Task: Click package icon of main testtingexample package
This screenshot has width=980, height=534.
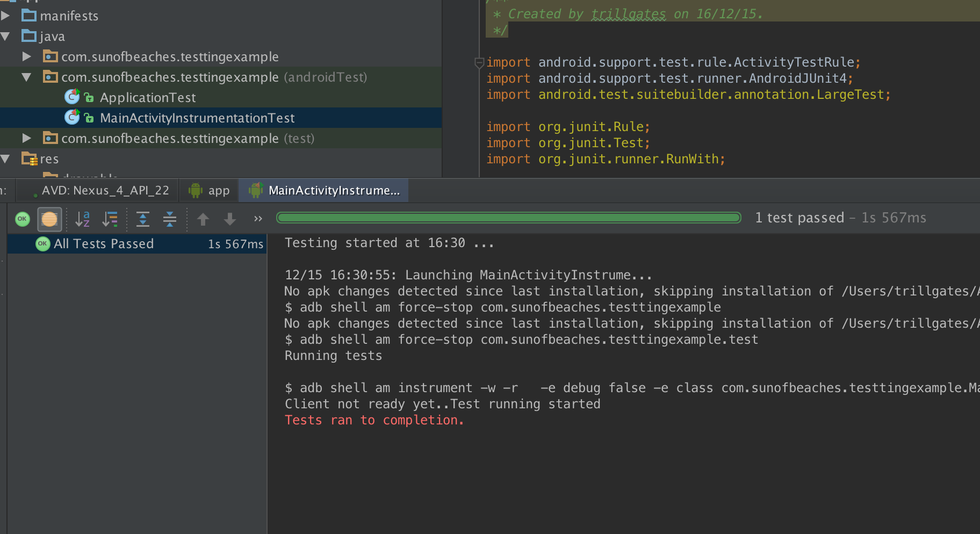Action: [x=50, y=56]
